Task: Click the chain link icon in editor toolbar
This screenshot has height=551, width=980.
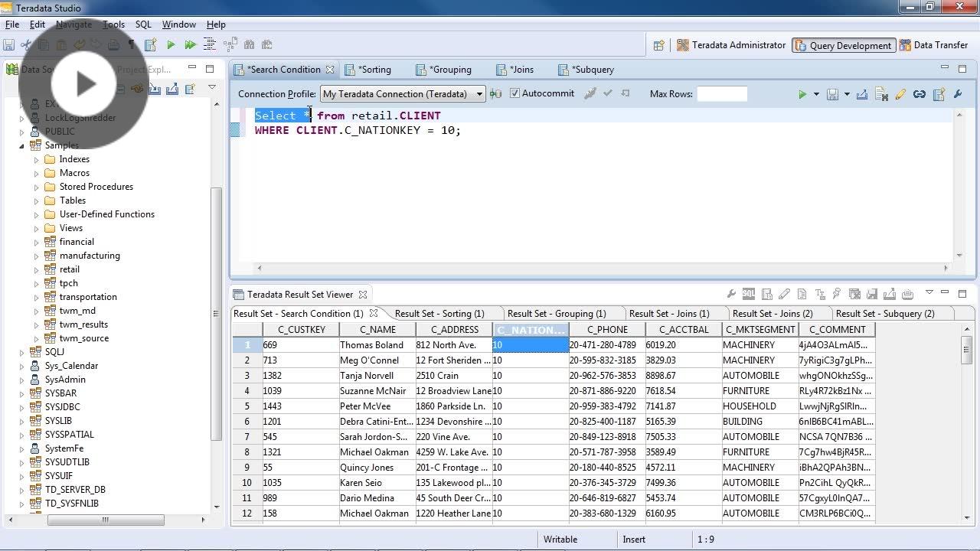Action: click(920, 94)
